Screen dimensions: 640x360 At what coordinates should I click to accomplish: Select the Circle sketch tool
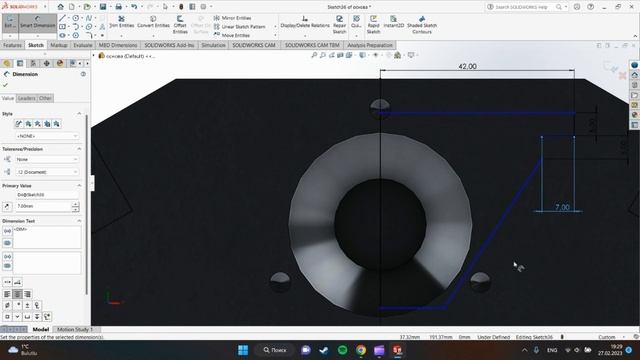[x=76, y=18]
